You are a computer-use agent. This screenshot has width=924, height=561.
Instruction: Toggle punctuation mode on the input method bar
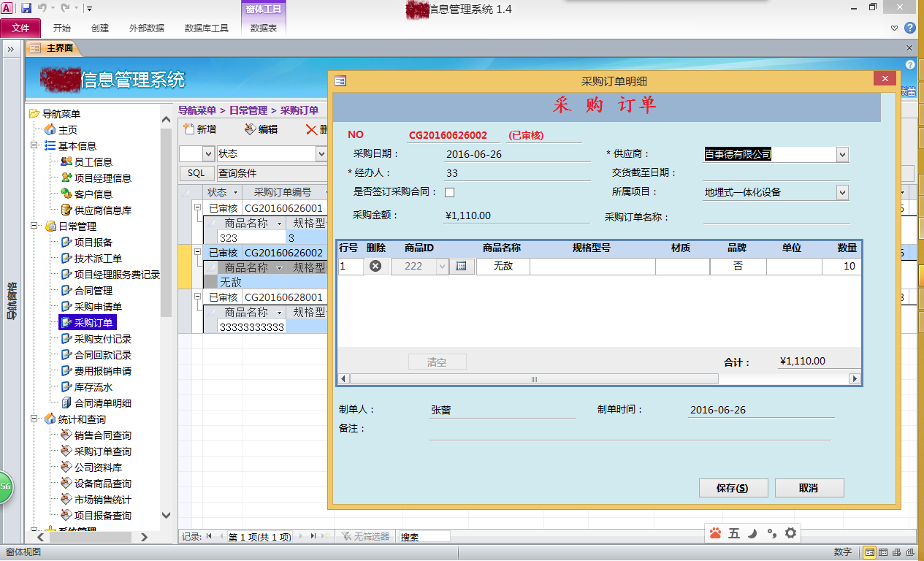click(771, 534)
